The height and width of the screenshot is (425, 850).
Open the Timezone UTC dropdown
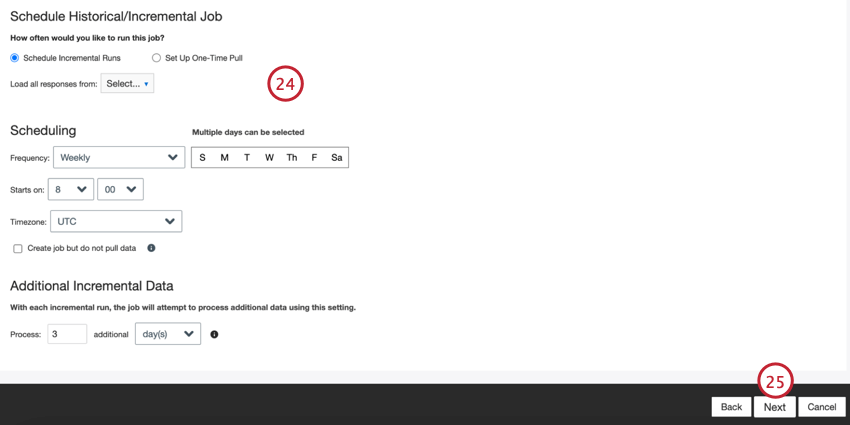coord(116,221)
